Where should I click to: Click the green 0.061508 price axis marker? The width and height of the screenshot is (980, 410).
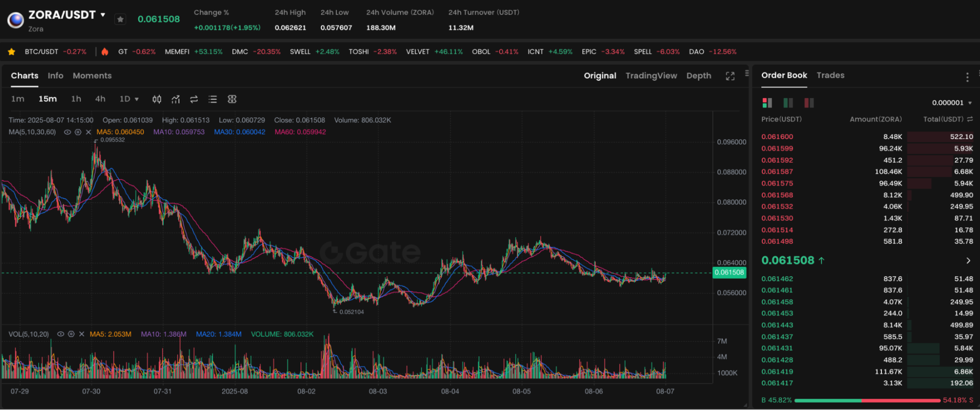tap(729, 273)
